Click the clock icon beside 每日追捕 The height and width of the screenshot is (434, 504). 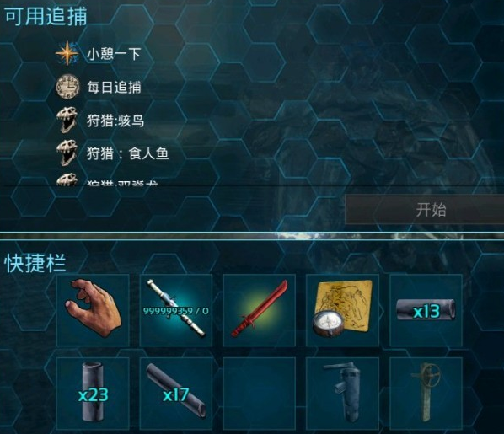point(67,87)
